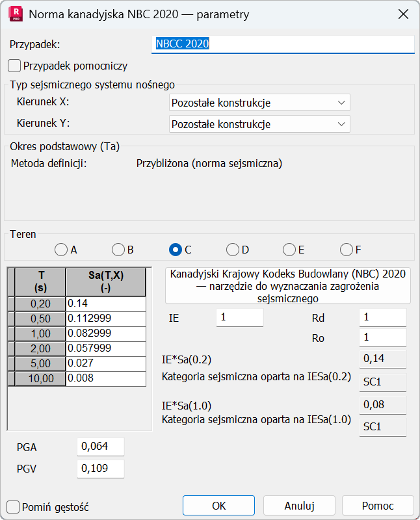Click the T (s) column header

[40, 282]
